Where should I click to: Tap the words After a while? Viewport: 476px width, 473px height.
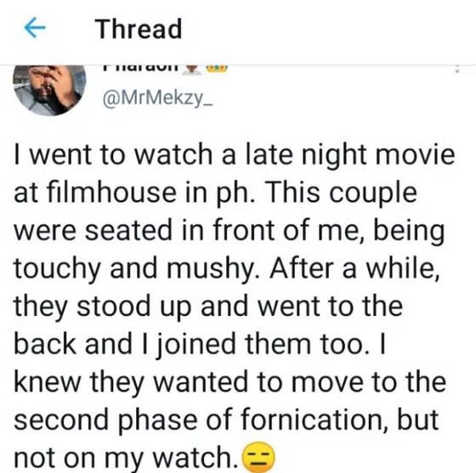pyautogui.click(x=354, y=268)
